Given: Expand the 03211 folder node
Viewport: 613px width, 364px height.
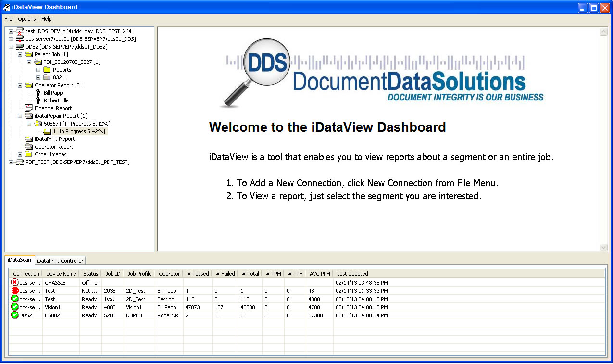Looking at the screenshot, I should [x=38, y=77].
